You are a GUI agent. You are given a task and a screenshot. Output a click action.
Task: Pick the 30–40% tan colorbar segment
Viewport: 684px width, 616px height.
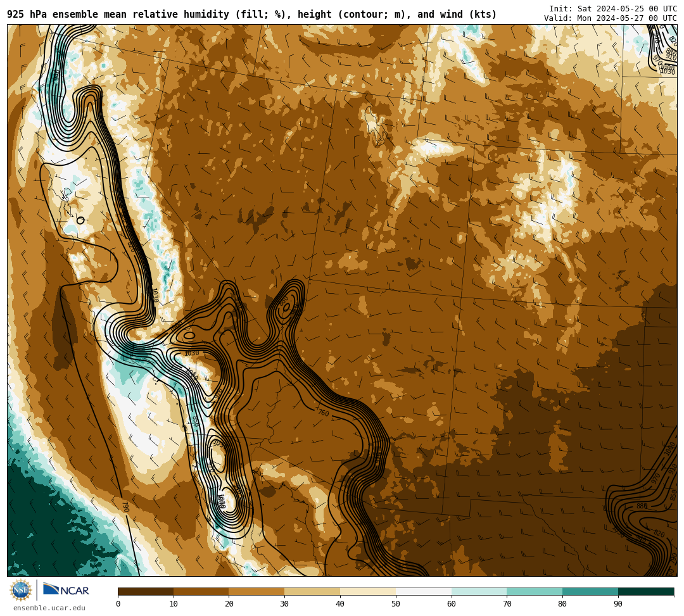pyautogui.click(x=312, y=591)
